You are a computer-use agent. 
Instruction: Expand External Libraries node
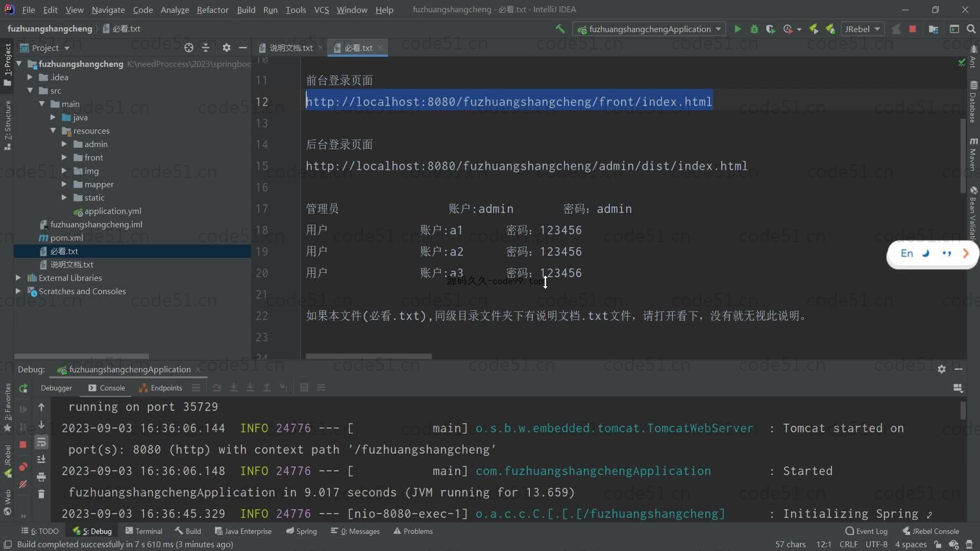pyautogui.click(x=18, y=278)
